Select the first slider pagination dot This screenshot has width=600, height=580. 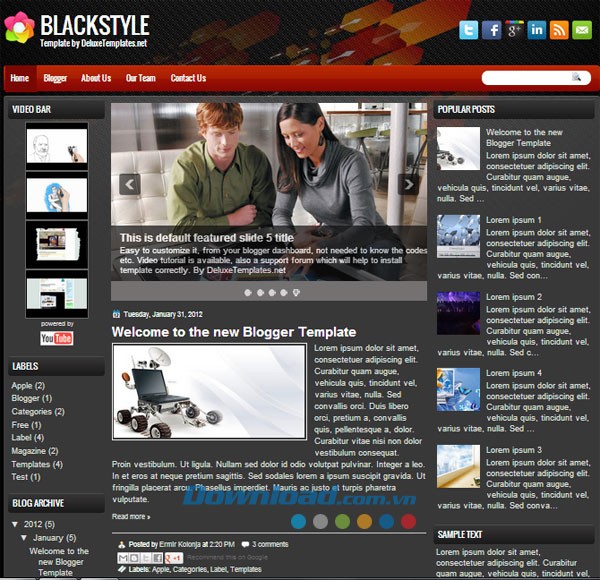248,293
